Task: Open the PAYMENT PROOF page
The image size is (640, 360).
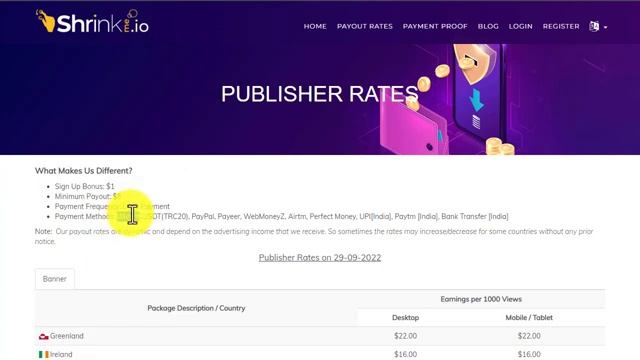Action: point(435,26)
